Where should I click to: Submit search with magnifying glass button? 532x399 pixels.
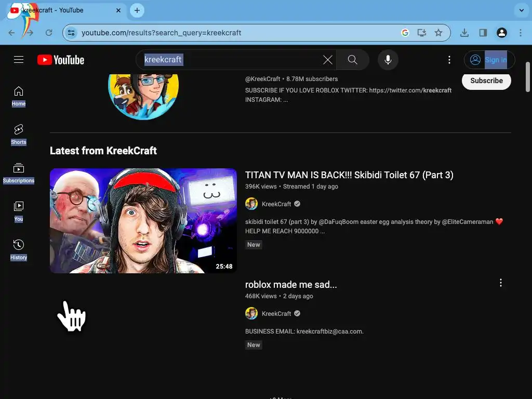pos(353,60)
